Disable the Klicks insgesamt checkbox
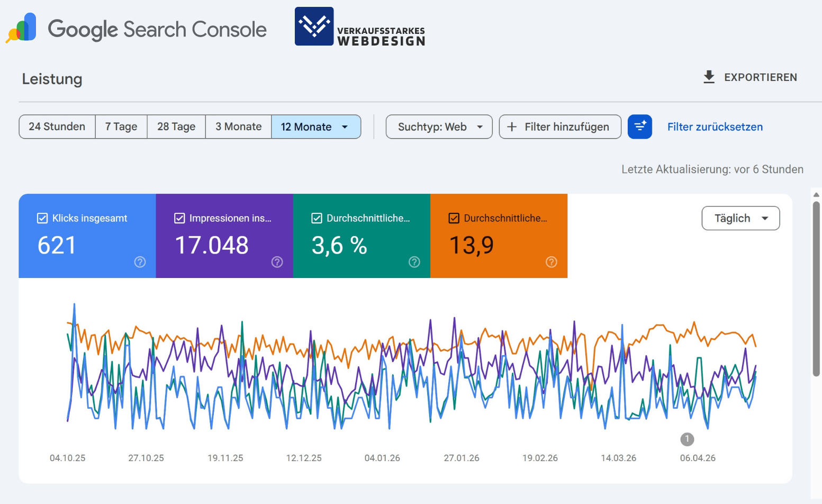This screenshot has width=822, height=504. 41,218
